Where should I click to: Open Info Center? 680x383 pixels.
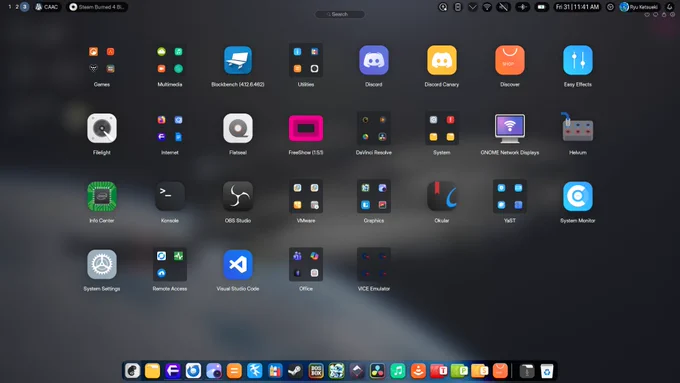(x=101, y=196)
